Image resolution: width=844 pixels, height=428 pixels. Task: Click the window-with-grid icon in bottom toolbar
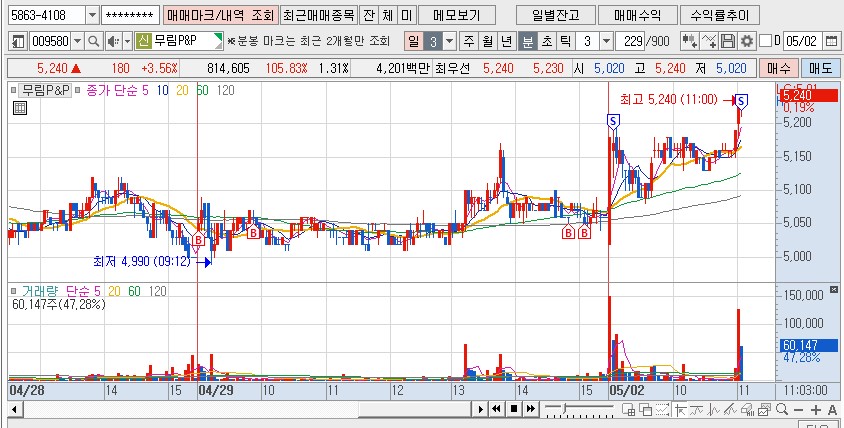(x=629, y=410)
